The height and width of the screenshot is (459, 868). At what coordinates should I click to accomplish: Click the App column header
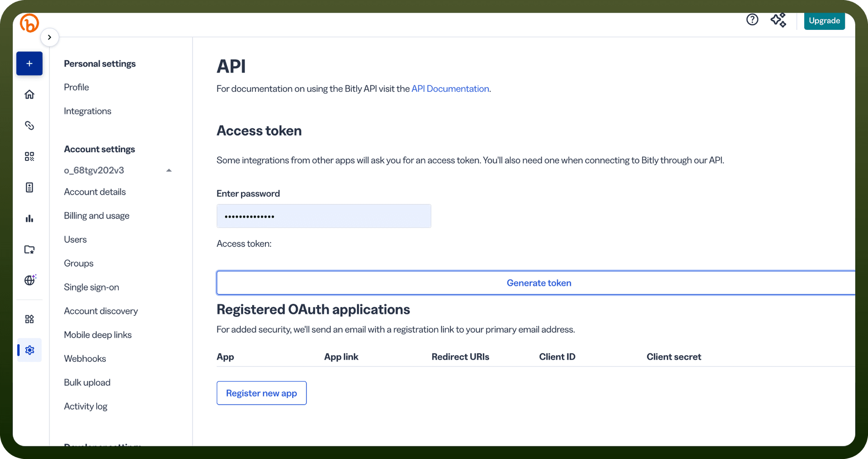click(x=225, y=357)
